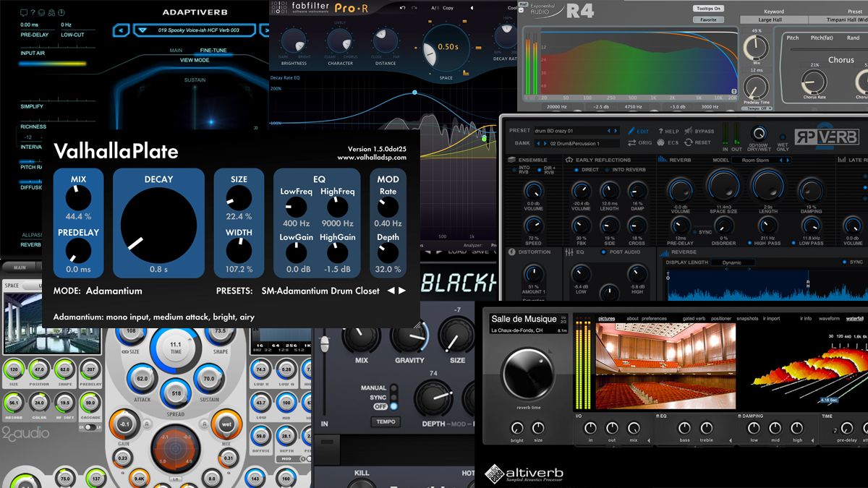Screen dimensions: 868x488
Task: Click the Reset circular arrows icon in RP Verb
Action: 689,142
